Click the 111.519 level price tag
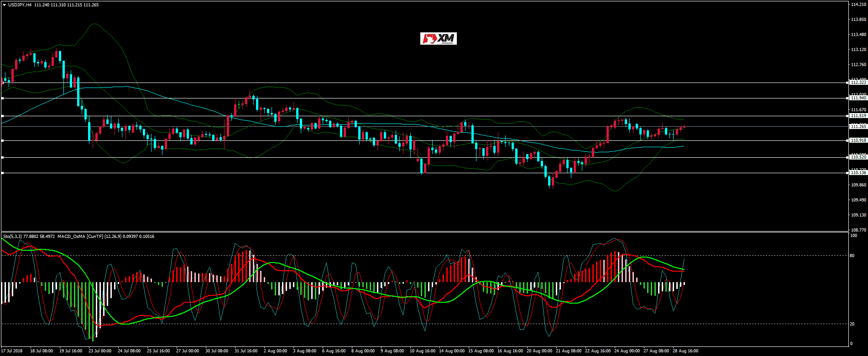Screen dimensions: 868x356 pyautogui.click(x=858, y=116)
